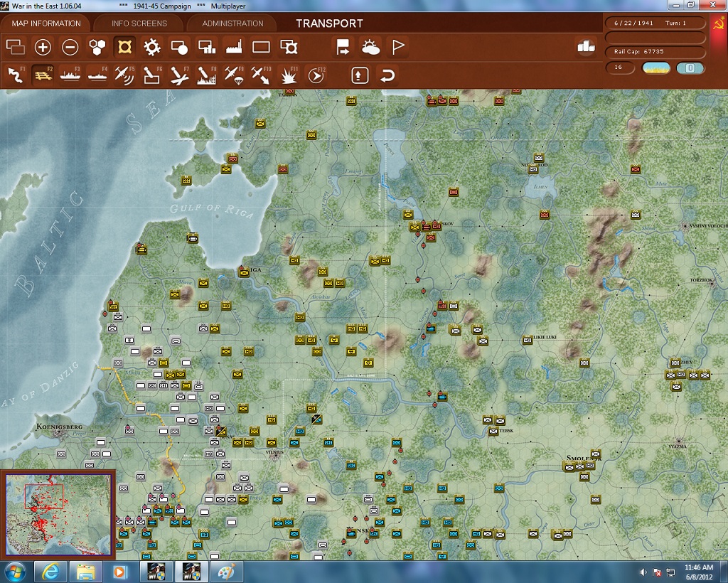
Task: Toggle the factory display icon
Action: pos(233,47)
